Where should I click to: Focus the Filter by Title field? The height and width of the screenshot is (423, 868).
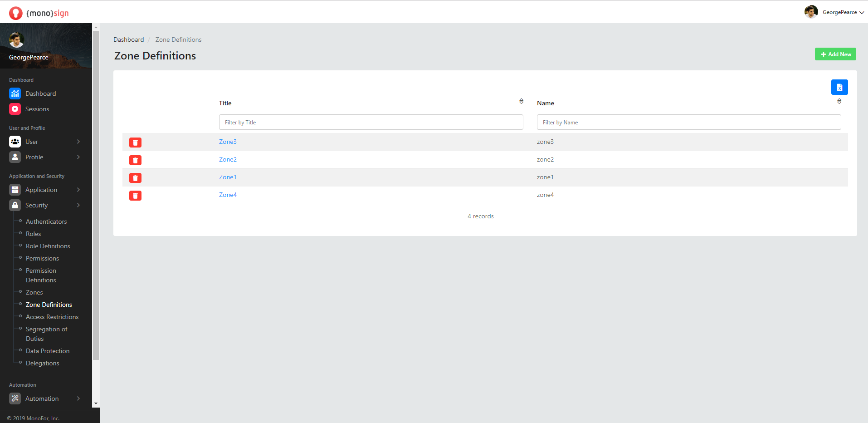pyautogui.click(x=371, y=123)
